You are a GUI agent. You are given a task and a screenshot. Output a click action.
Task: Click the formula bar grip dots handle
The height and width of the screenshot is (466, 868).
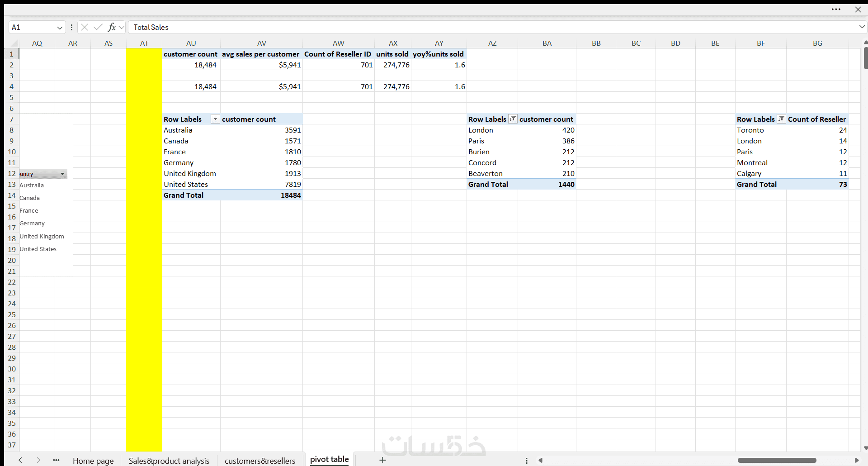(x=71, y=27)
